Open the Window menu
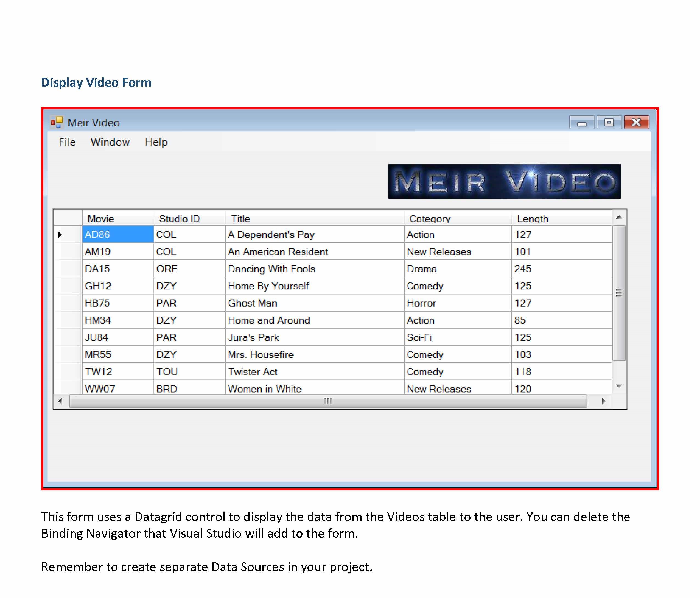Viewport: 700px width, 598px height. 110,142
